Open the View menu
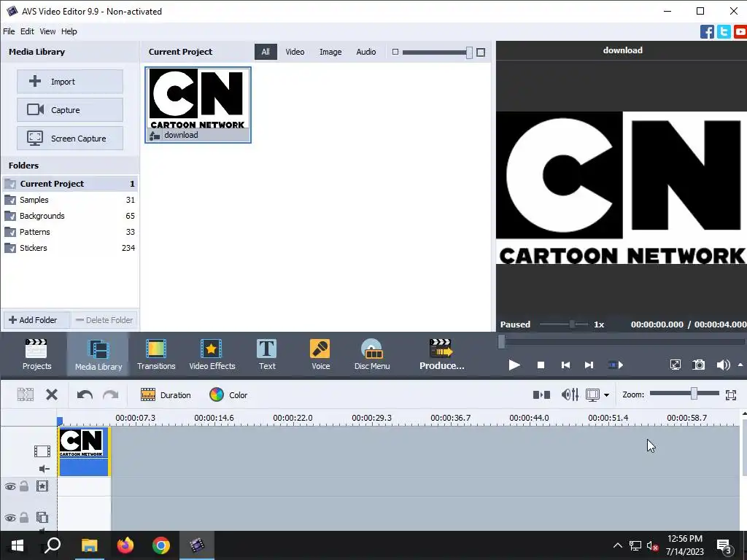This screenshot has height=560, width=747. click(47, 31)
